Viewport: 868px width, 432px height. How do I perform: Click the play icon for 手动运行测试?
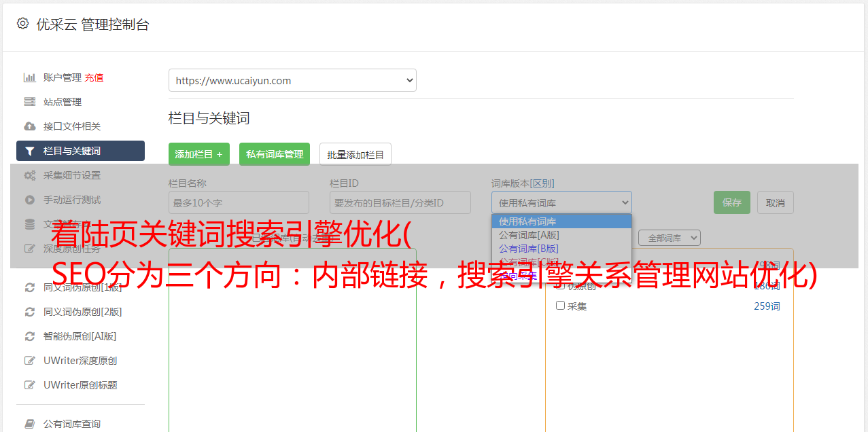point(30,200)
